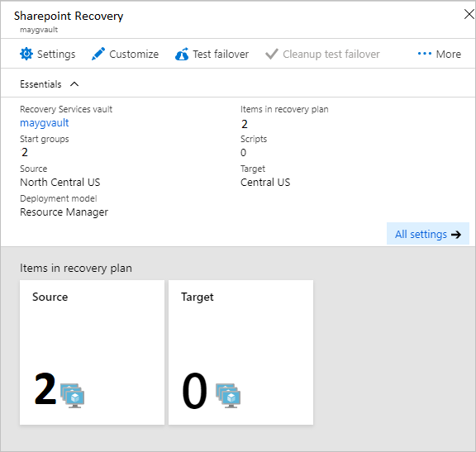Viewport: 476px width, 452px height.
Task: Click the Cleanup test failover label
Action: (331, 54)
